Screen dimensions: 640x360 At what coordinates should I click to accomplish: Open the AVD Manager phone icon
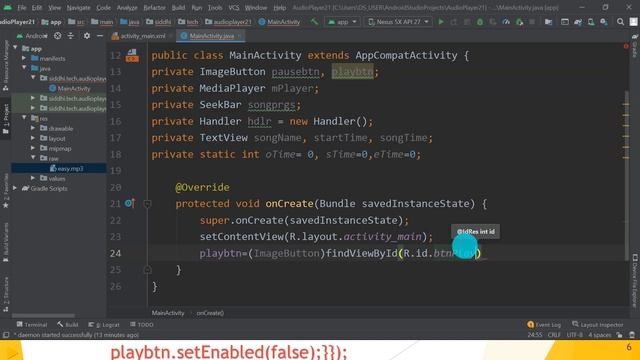click(x=591, y=22)
